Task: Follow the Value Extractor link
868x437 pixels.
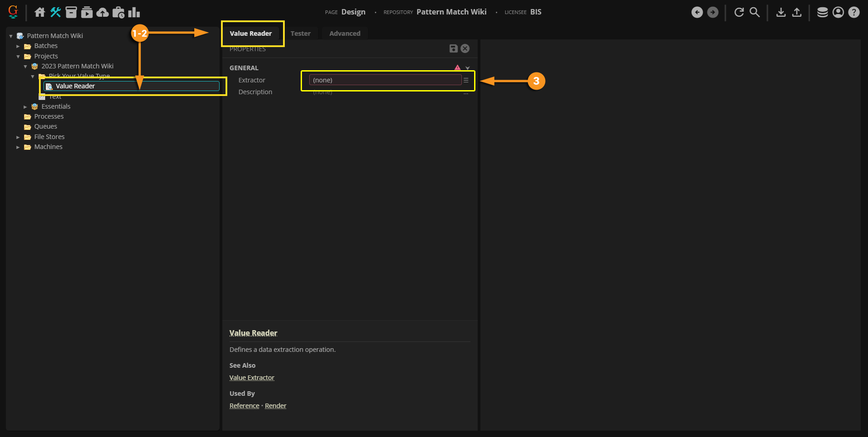Action: 252,378
